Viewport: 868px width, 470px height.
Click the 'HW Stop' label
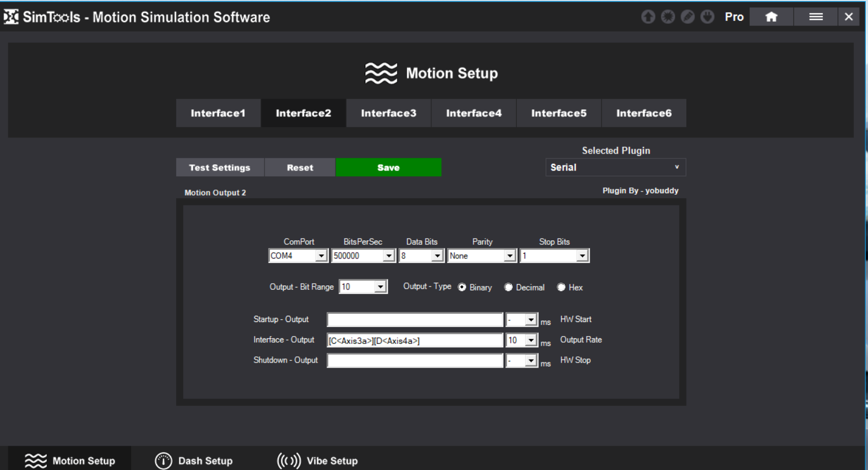[575, 360]
